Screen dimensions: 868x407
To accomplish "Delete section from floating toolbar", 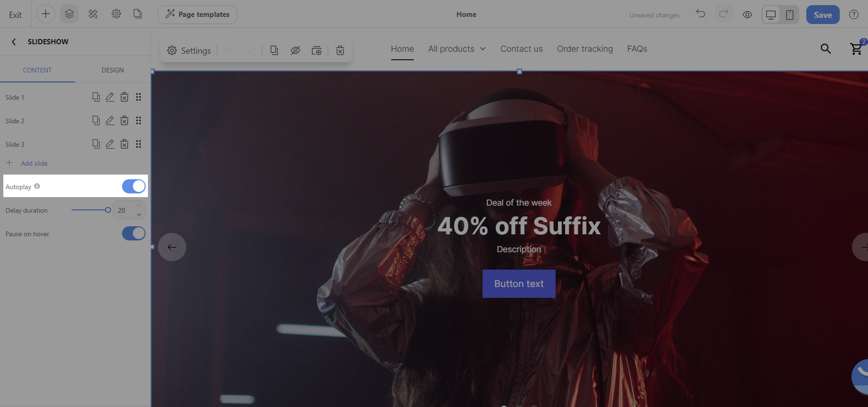I will [x=340, y=50].
